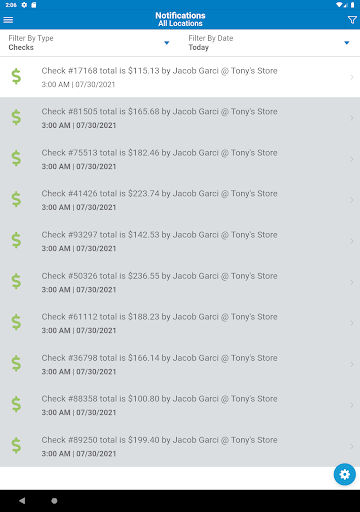The width and height of the screenshot is (360, 512).
Task: Open chevron for Check #93297
Action: (x=352, y=241)
